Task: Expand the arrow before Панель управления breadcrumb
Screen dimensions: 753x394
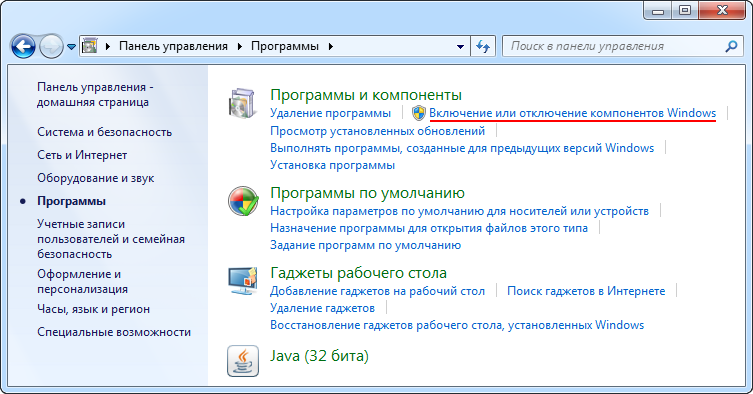Action: click(x=108, y=46)
